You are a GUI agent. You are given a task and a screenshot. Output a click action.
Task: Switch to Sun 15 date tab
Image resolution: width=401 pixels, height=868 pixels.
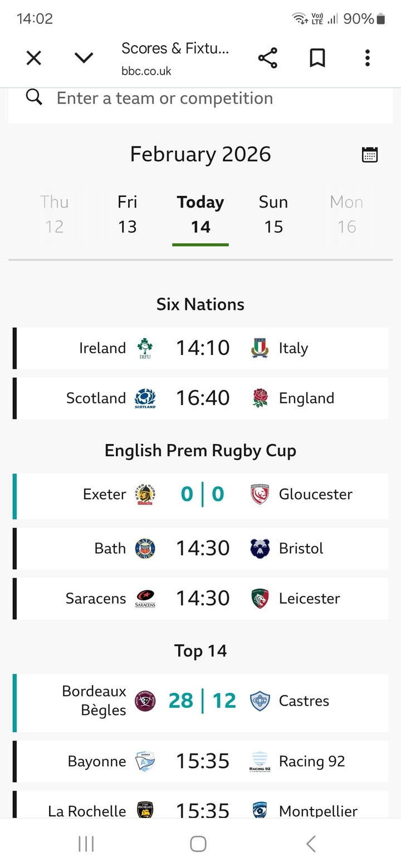(273, 214)
